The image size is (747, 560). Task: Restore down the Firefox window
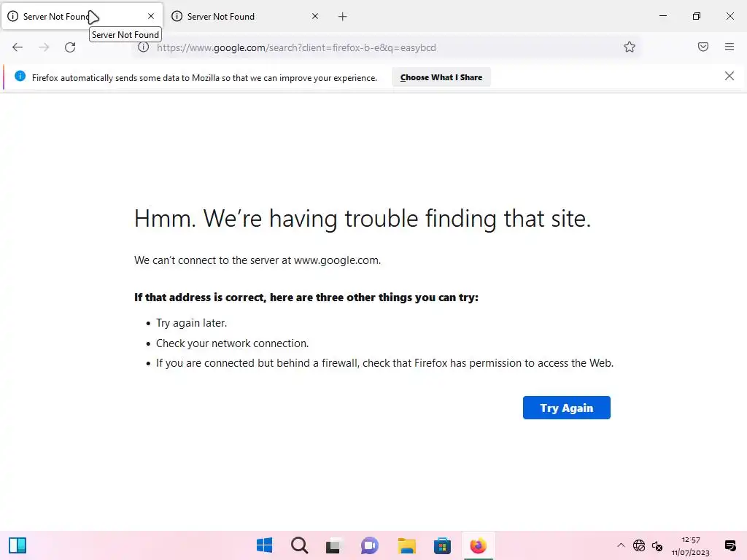click(x=697, y=16)
